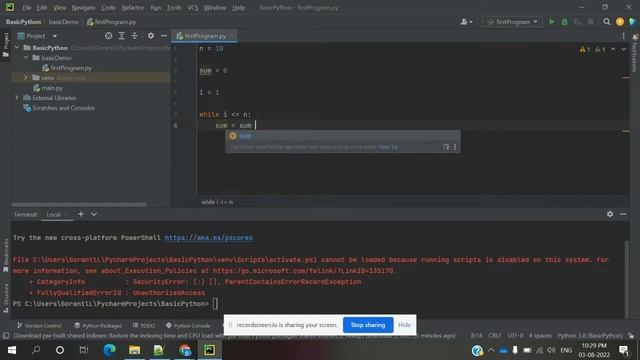The image size is (640, 360).
Task: Open Project panel settings gear
Action: [151, 36]
